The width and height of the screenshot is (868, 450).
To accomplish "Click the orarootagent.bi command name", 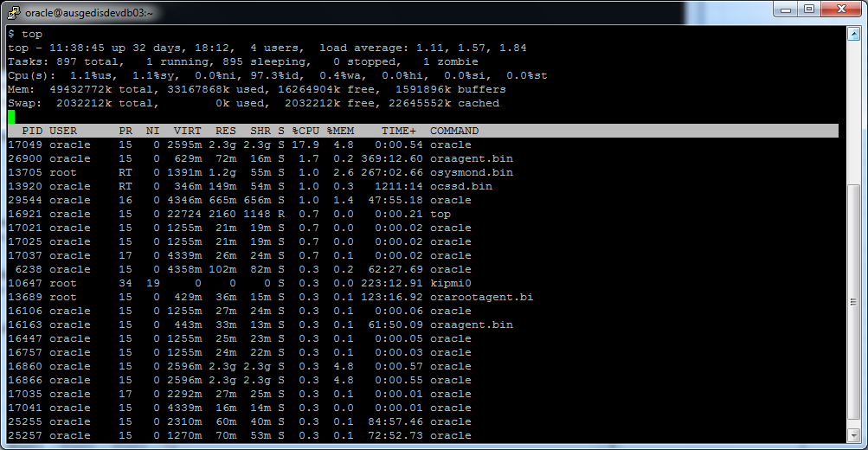I will [482, 297].
